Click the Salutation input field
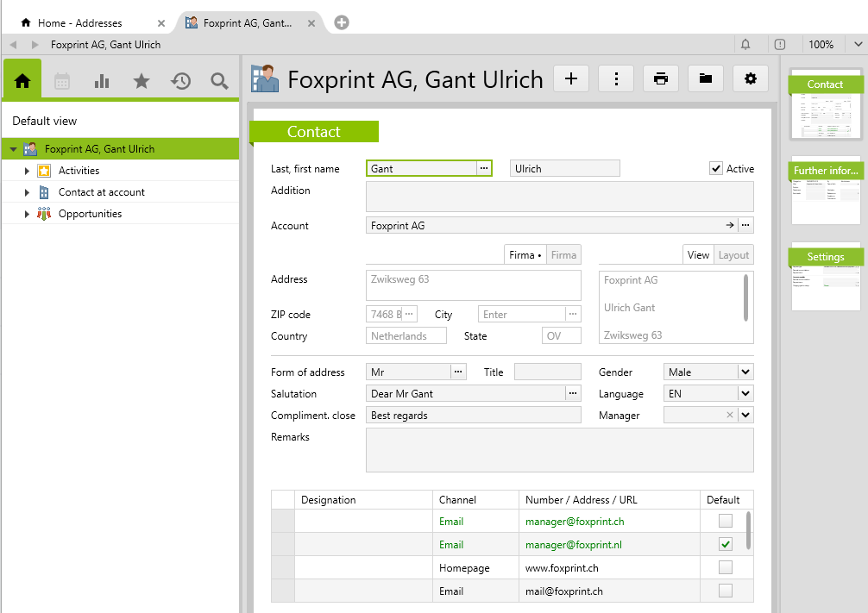Image resolution: width=868 pixels, height=613 pixels. [464, 394]
